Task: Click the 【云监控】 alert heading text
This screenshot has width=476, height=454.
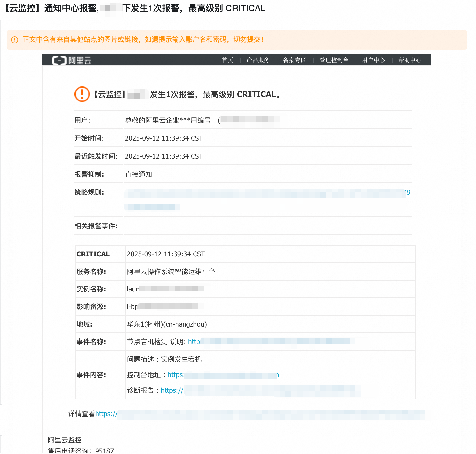Action: [x=187, y=94]
